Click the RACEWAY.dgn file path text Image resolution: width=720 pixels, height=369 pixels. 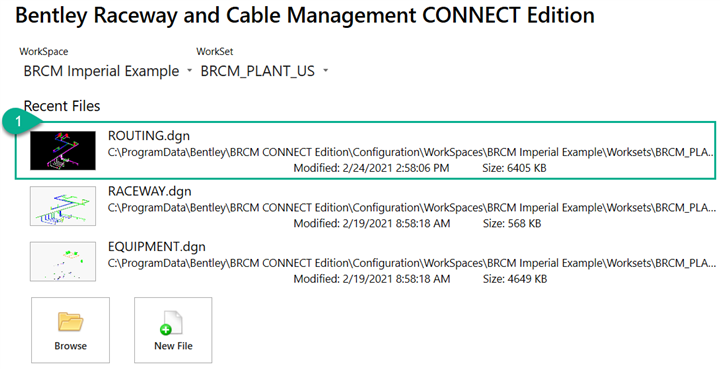tap(411, 207)
